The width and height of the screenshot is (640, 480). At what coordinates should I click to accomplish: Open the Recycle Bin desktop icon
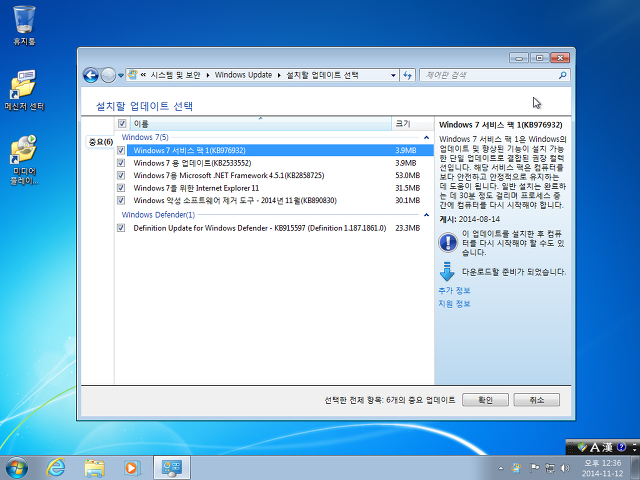pos(24,24)
